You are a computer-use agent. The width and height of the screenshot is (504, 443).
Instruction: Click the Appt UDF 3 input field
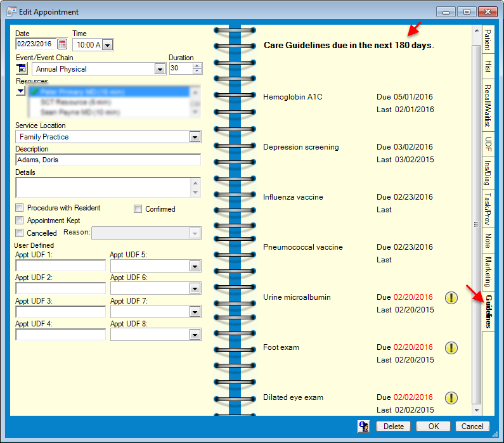click(x=60, y=312)
